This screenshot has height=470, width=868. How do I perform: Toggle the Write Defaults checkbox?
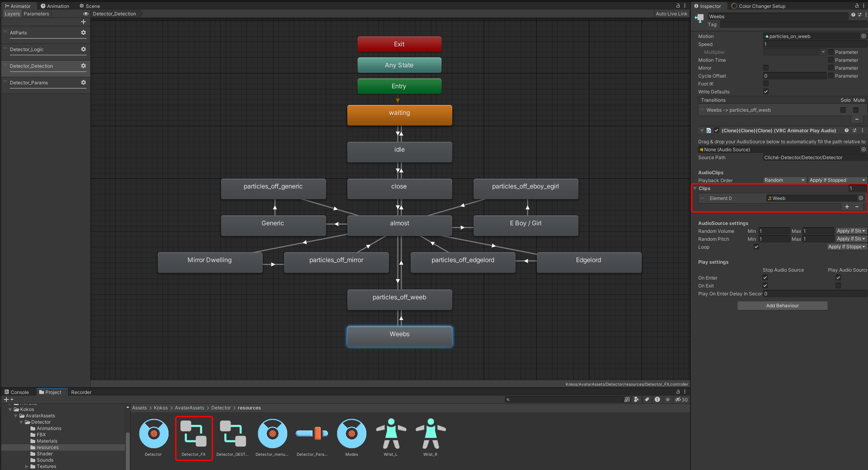[x=766, y=91]
